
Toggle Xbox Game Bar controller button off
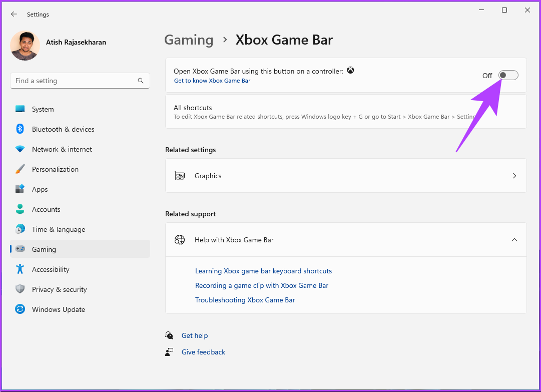coord(508,75)
